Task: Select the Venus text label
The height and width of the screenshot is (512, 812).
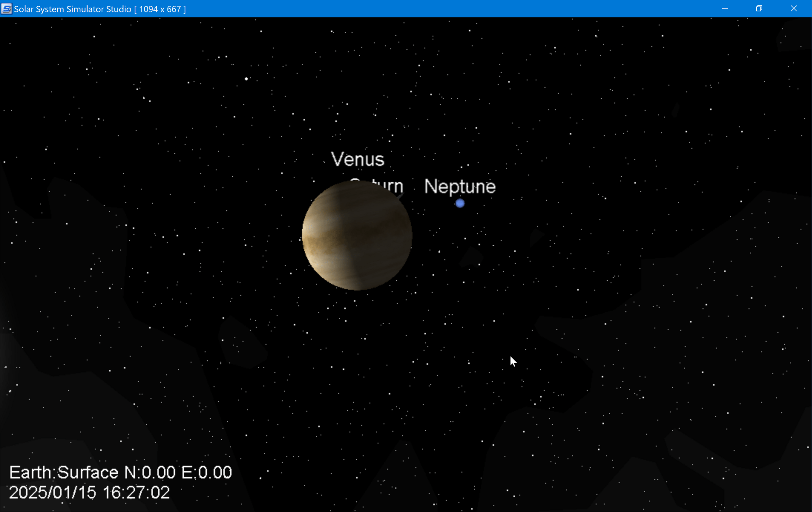Action: click(x=357, y=159)
